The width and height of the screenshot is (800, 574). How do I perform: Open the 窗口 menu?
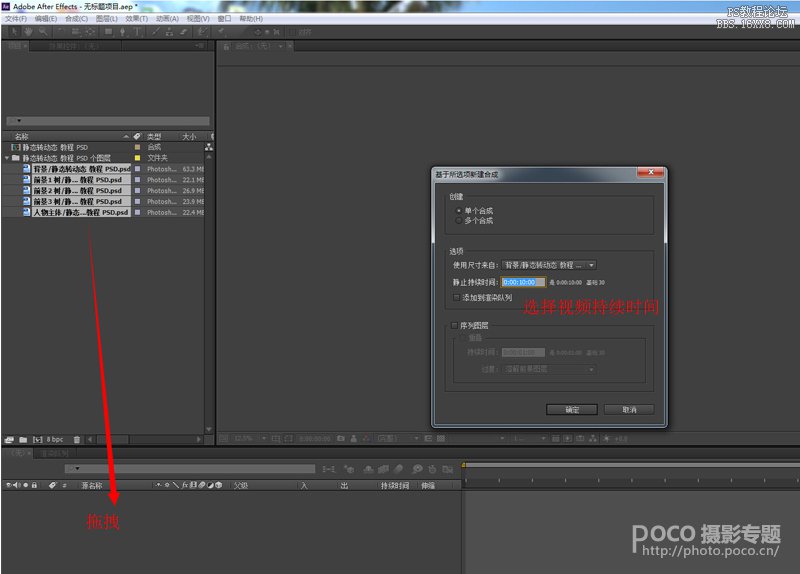coord(224,19)
